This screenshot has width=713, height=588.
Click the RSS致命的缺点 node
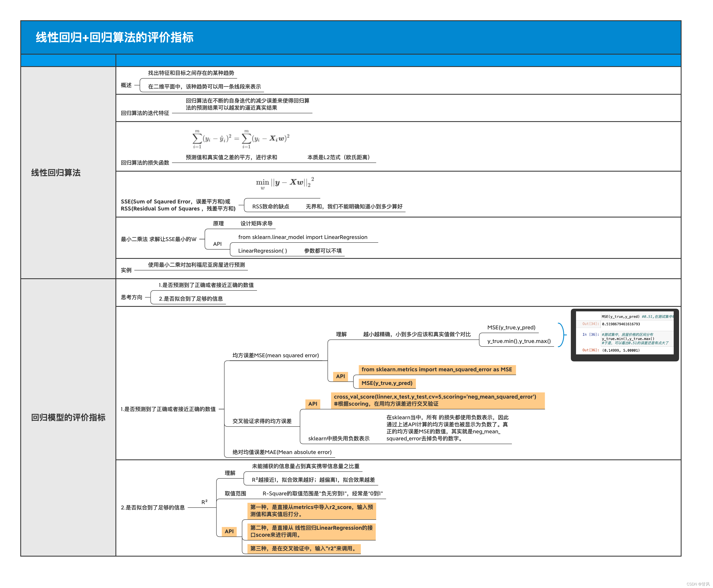[270, 206]
